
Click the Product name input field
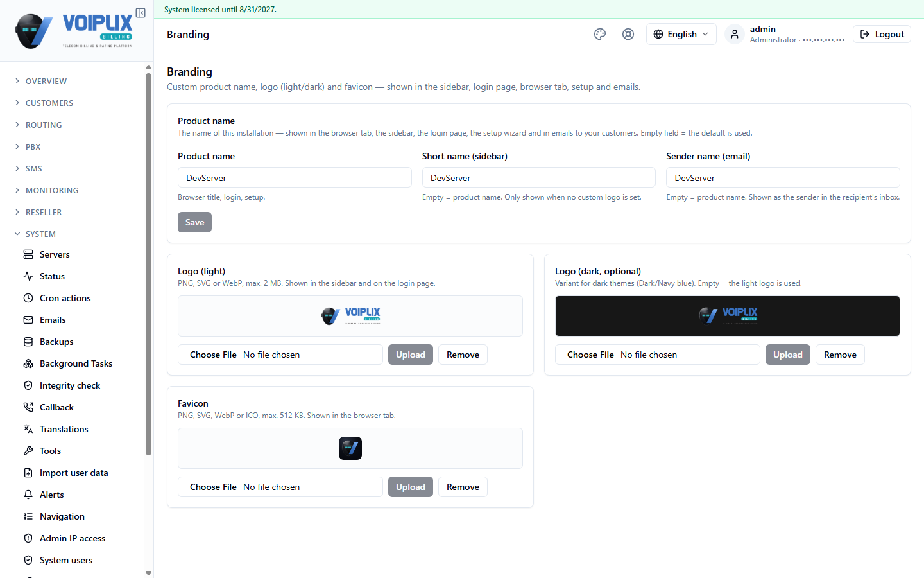[295, 177]
